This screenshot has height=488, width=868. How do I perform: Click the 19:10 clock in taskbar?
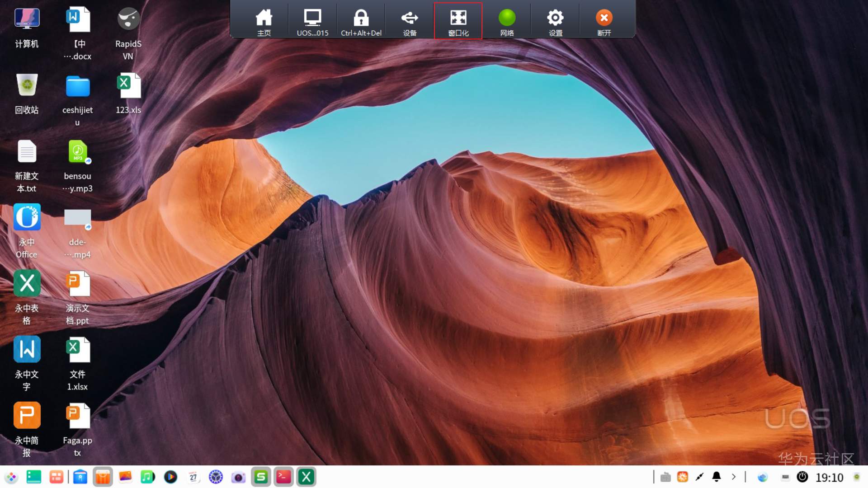(x=829, y=478)
